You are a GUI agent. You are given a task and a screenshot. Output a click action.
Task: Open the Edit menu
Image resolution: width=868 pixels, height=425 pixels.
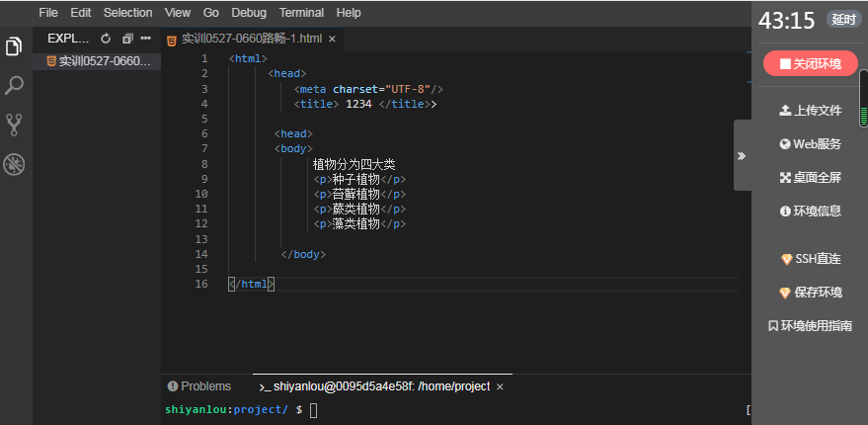tap(80, 13)
